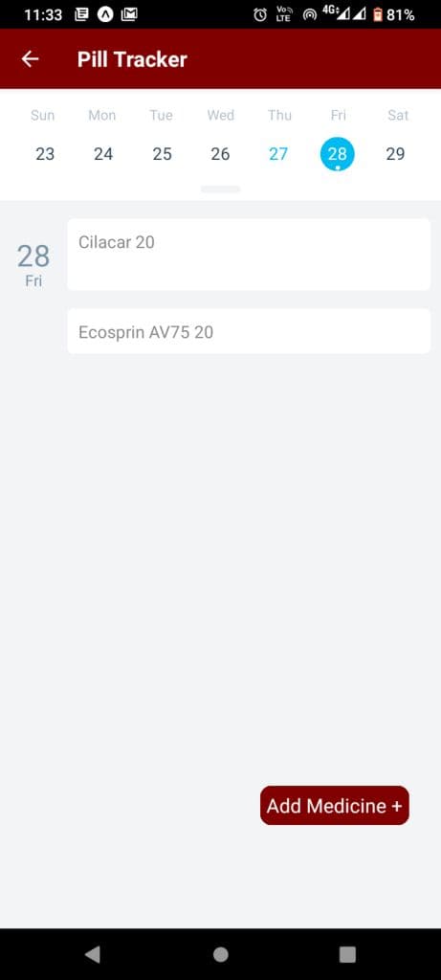The image size is (441, 980).
Task: Tap the Gmail notification icon
Action: click(129, 14)
